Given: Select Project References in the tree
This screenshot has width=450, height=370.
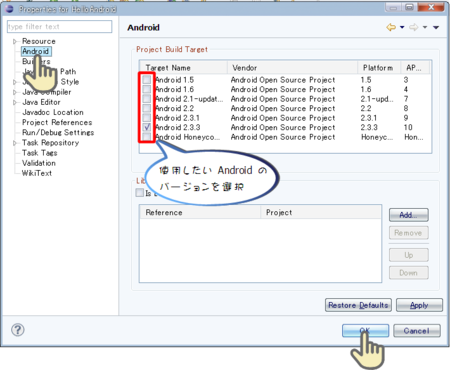Looking at the screenshot, I should point(57,122).
